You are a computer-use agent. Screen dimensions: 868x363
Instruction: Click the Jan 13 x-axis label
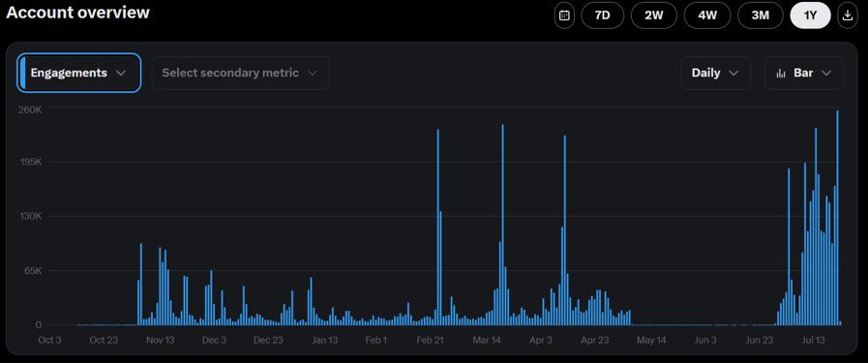(x=324, y=340)
